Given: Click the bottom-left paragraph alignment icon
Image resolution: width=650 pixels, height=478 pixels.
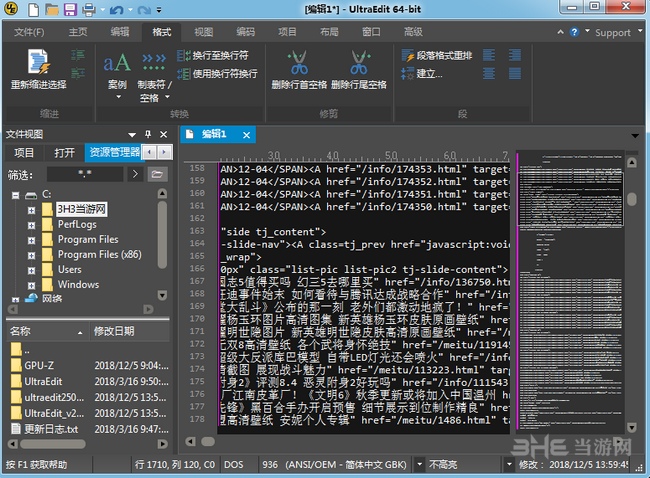Looking at the screenshot, I should 489,74.
